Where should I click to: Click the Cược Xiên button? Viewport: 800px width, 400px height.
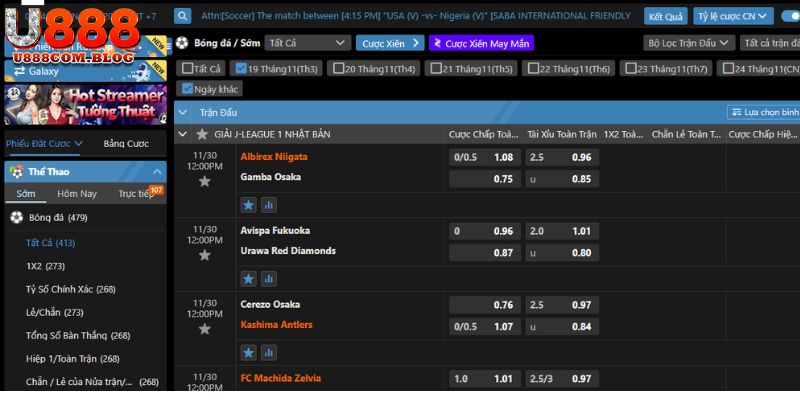(x=390, y=43)
